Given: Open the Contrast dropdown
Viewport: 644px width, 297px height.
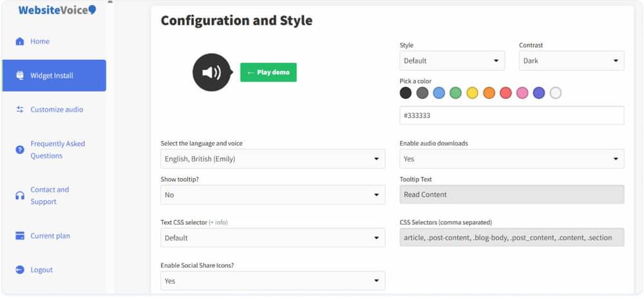Looking at the screenshot, I should 572,61.
